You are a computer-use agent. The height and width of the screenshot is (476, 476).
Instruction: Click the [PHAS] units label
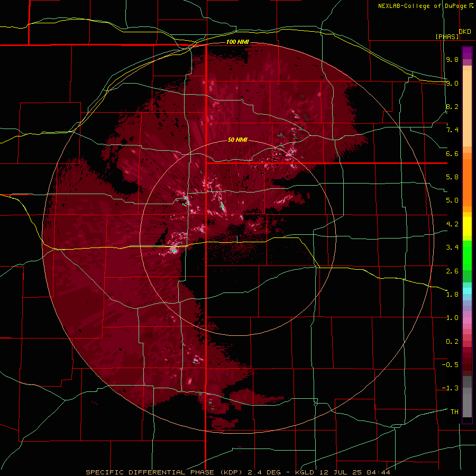click(447, 36)
